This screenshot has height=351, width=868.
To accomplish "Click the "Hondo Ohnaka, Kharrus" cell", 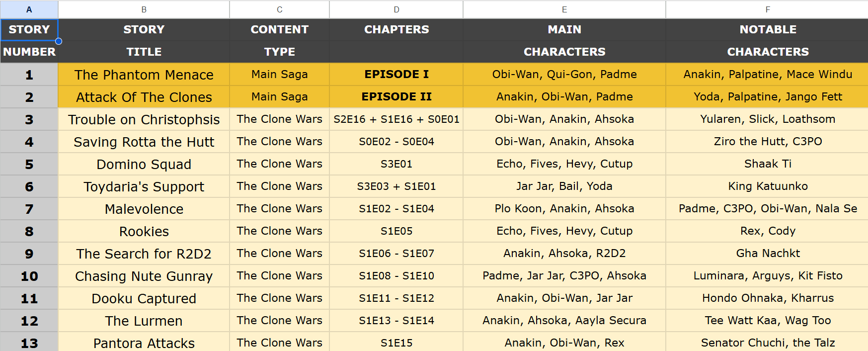I will (x=767, y=298).
